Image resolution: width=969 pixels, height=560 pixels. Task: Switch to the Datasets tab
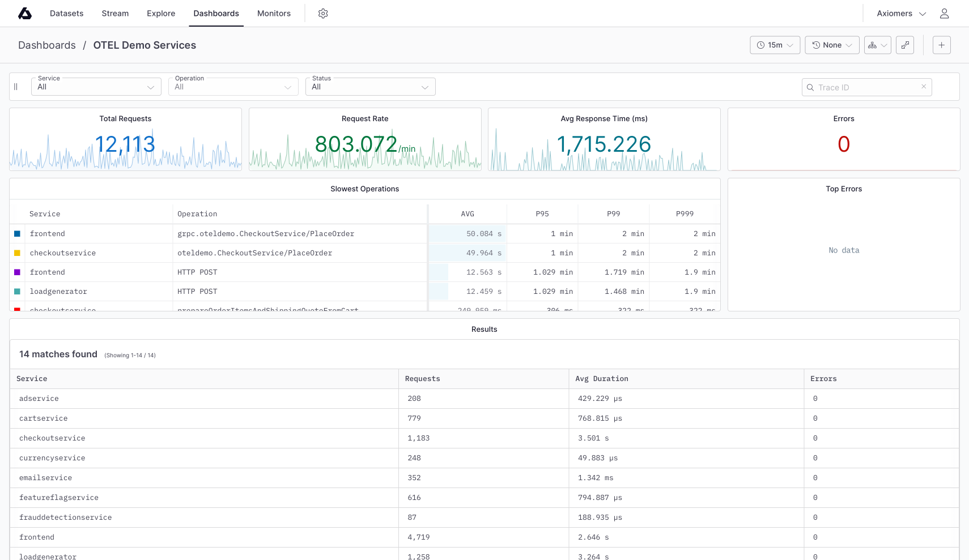tap(66, 14)
